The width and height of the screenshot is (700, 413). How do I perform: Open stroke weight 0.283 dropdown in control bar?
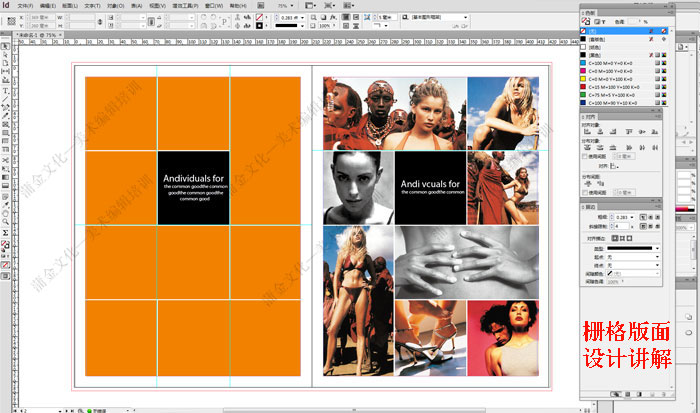point(303,17)
